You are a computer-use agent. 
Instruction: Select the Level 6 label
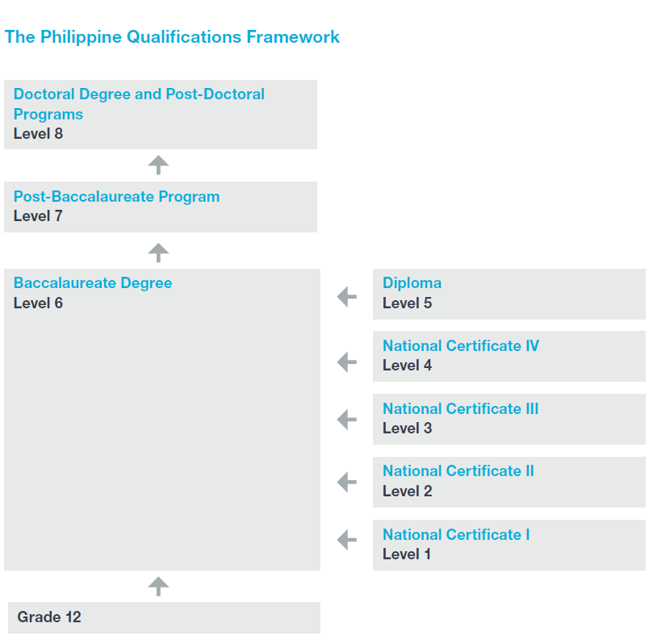pos(38,303)
